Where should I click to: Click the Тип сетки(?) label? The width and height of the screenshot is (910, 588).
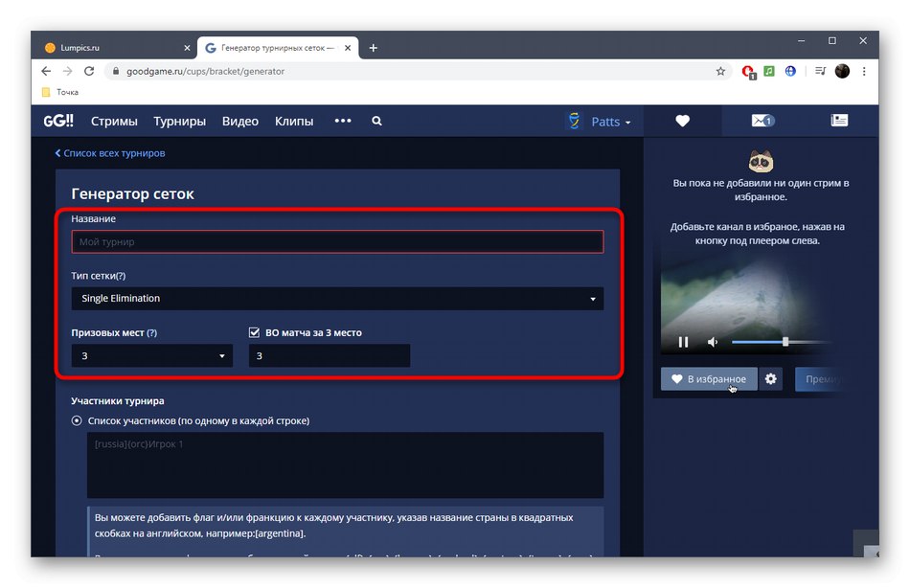98,276
